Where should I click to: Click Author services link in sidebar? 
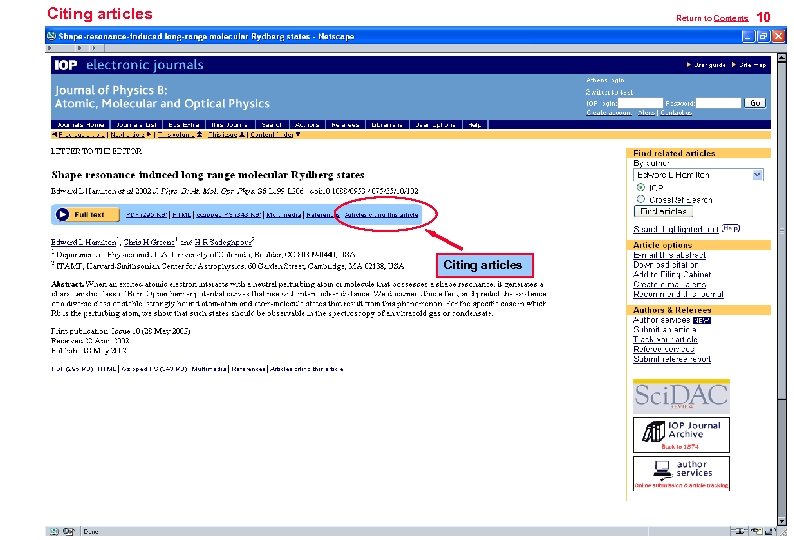(661, 320)
